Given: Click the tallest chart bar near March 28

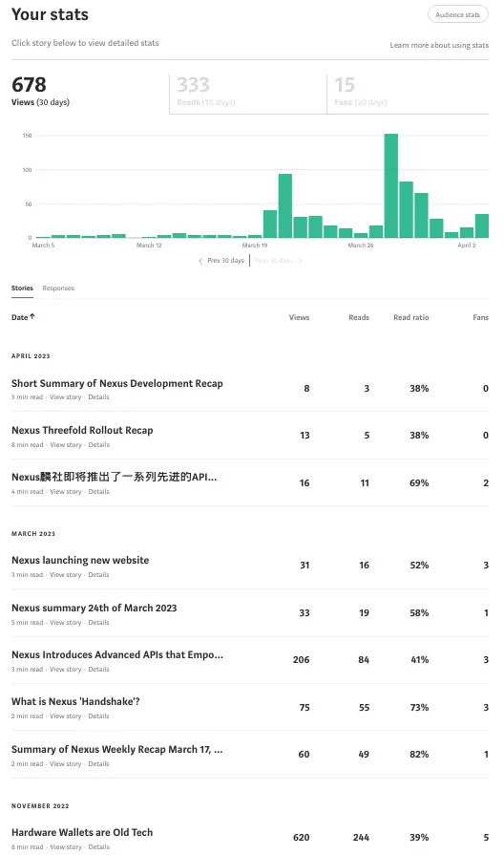Looking at the screenshot, I should (x=391, y=186).
